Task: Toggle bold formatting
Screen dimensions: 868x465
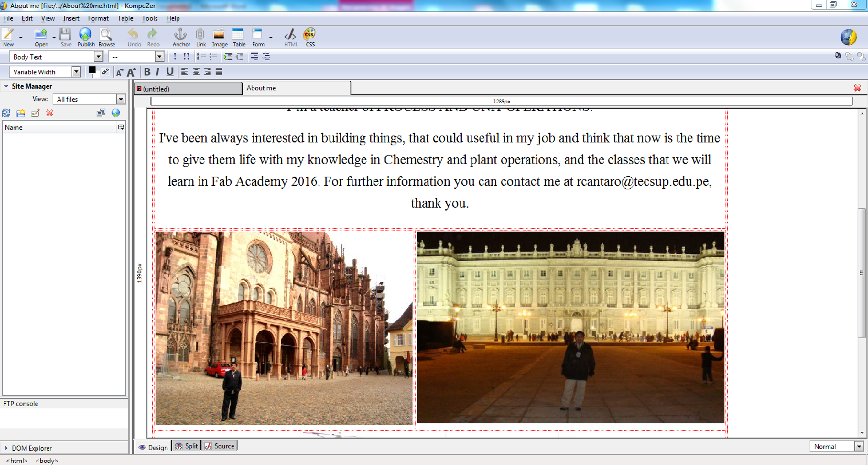Action: tap(147, 72)
